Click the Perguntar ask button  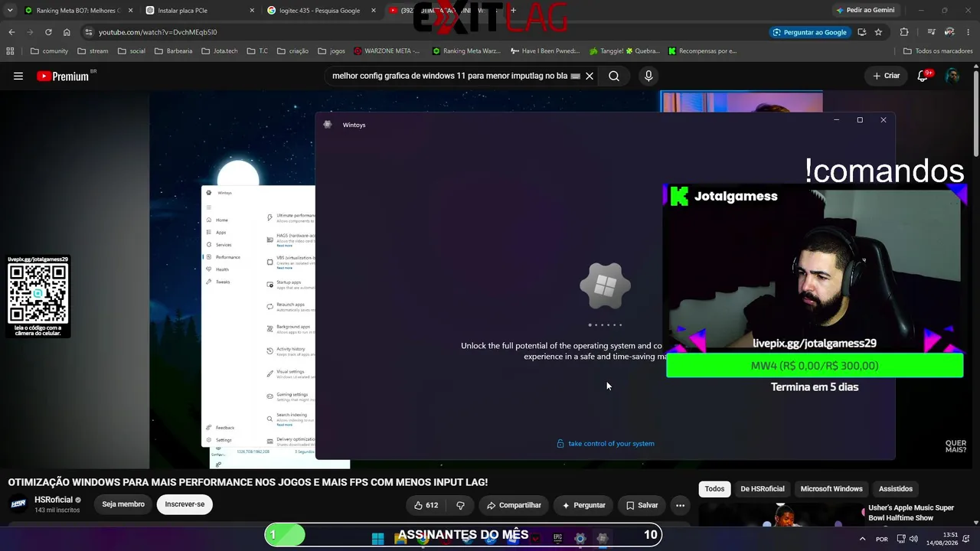[x=583, y=505]
